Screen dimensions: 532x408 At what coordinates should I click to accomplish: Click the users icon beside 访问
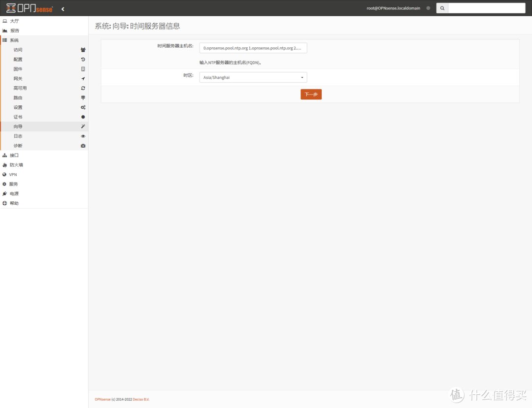83,50
